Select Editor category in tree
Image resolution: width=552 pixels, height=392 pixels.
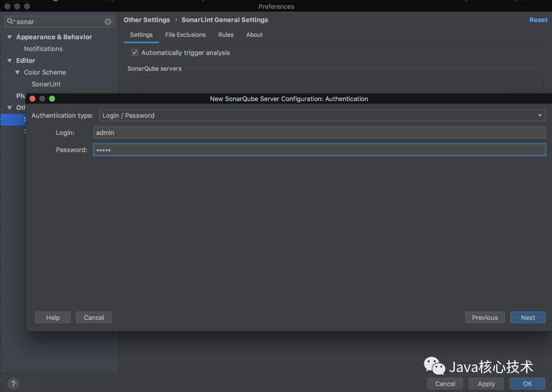[26, 60]
